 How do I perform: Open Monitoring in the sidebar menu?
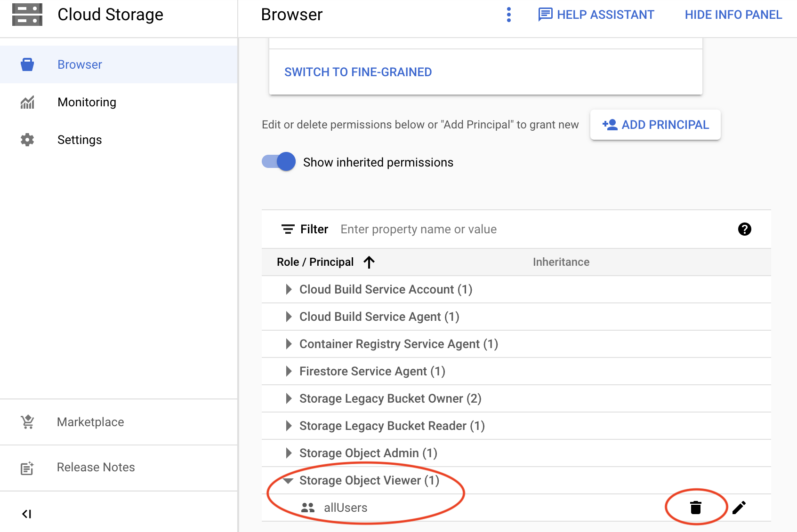click(119, 102)
